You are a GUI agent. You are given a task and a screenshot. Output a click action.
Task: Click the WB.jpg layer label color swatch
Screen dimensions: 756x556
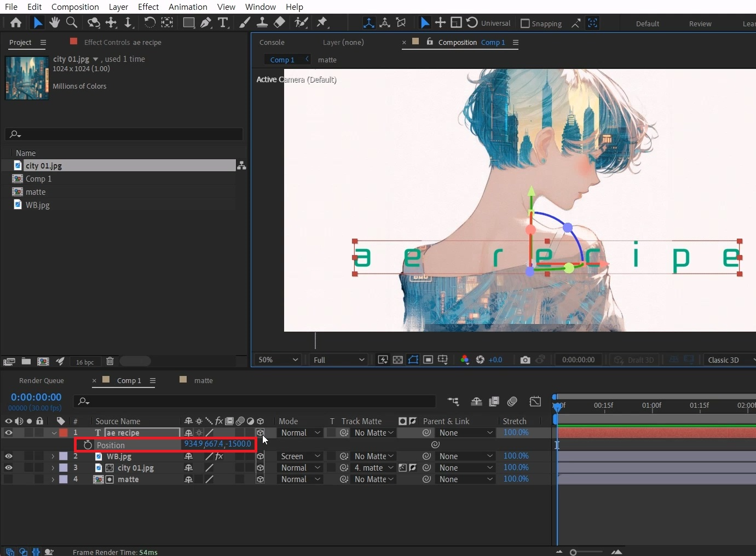64,456
